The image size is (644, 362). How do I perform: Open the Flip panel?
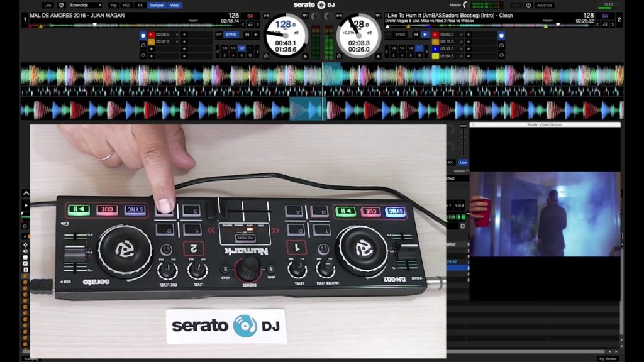point(114,5)
